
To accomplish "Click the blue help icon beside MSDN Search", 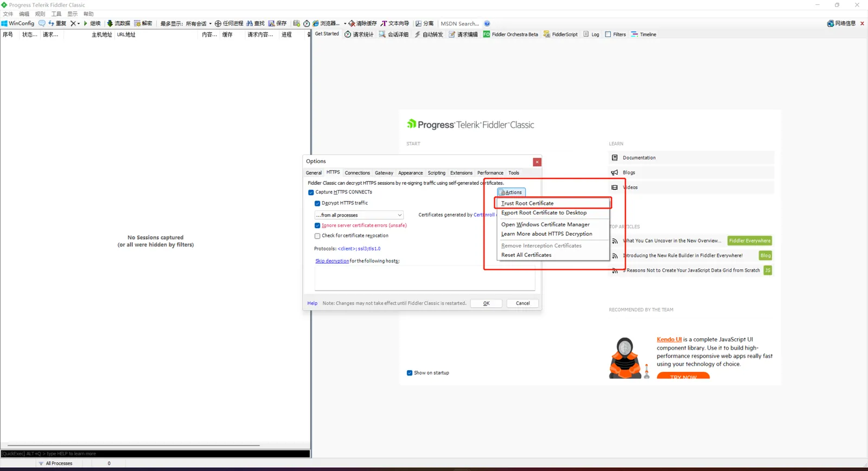I will point(487,23).
